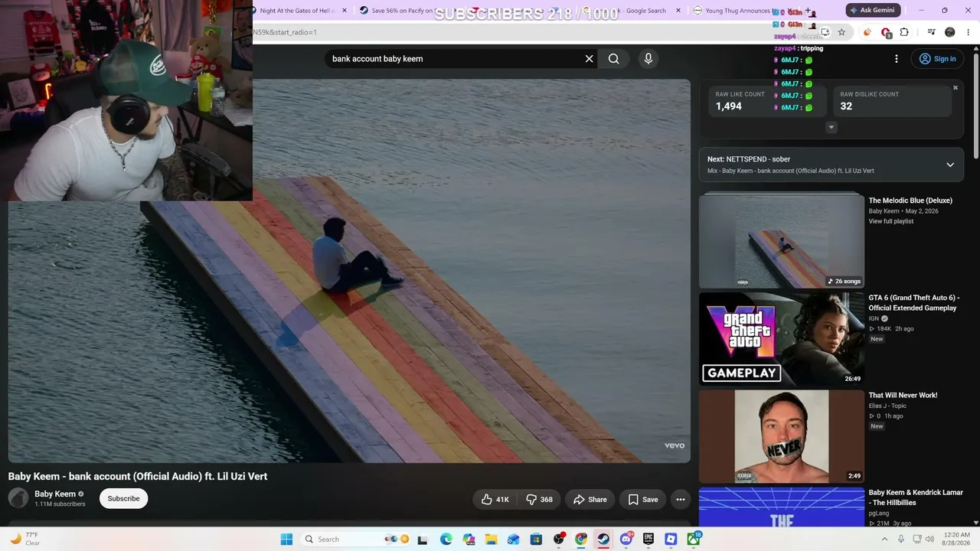Launch Microsoft Edge from taskbar

pyautogui.click(x=446, y=540)
